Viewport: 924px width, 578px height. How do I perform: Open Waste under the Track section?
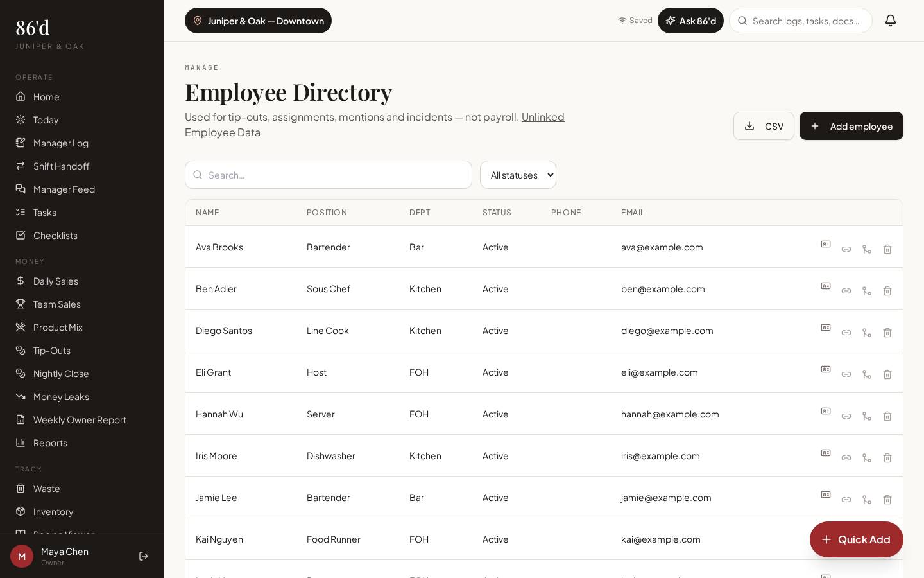click(82, 488)
